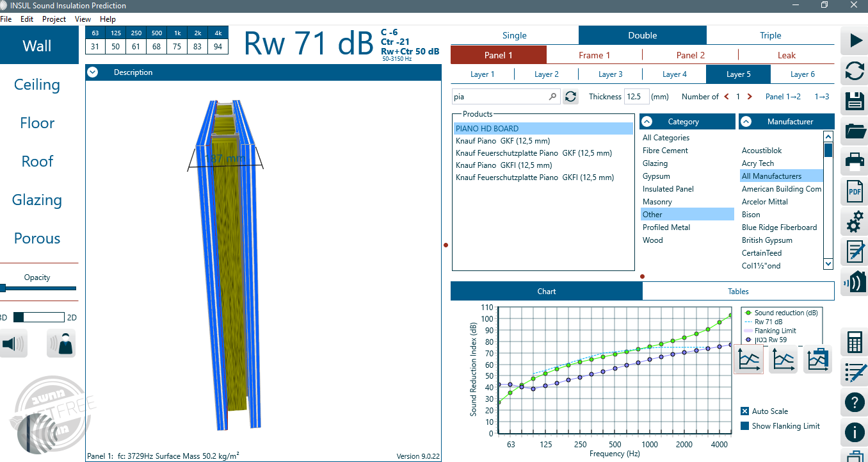Viewport: 868px width, 462px height.
Task: Click the sound-through-house outdoor noise icon
Action: [x=855, y=282]
